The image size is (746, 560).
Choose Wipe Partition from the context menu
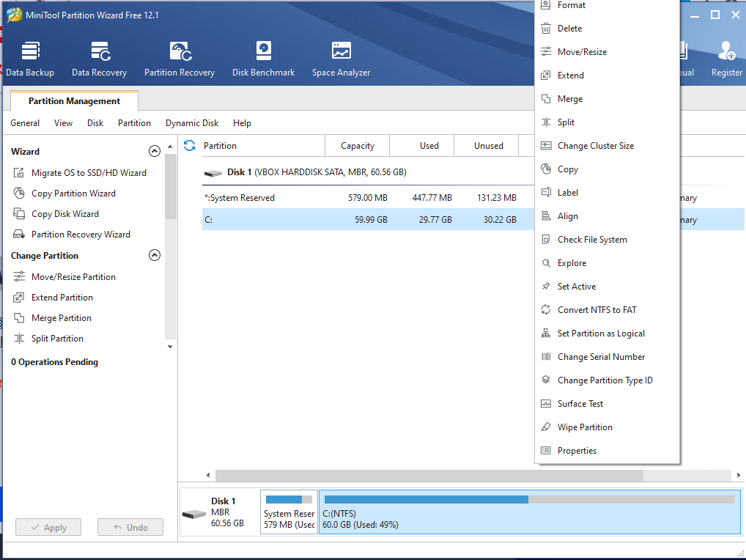(584, 427)
